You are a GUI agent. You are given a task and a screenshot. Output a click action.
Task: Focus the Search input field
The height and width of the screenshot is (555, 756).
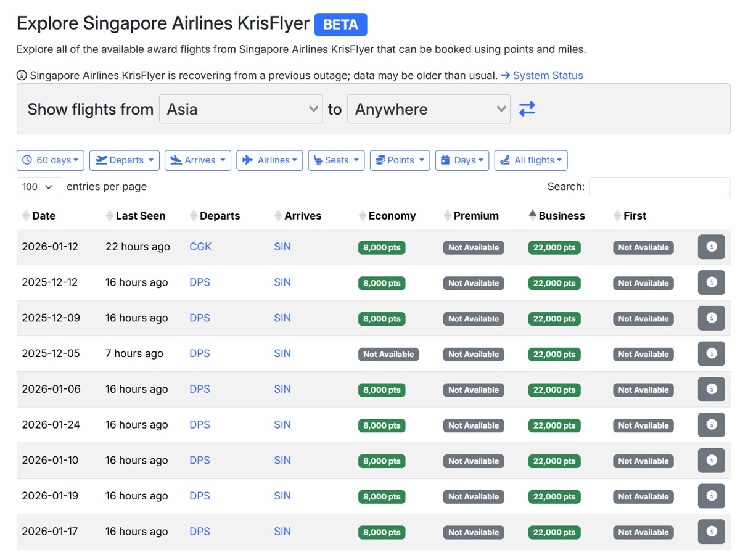coord(659,187)
